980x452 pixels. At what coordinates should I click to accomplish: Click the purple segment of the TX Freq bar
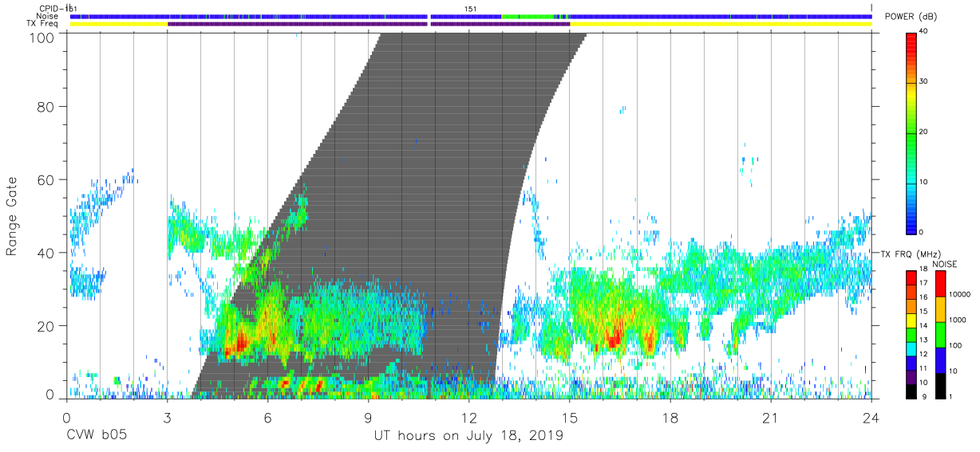pos(367,24)
